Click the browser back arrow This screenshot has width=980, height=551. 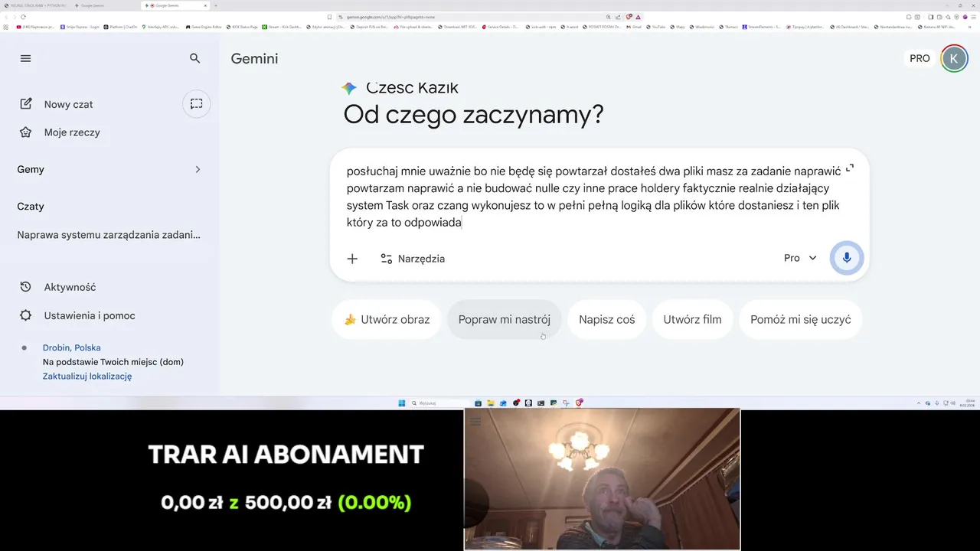point(5,17)
